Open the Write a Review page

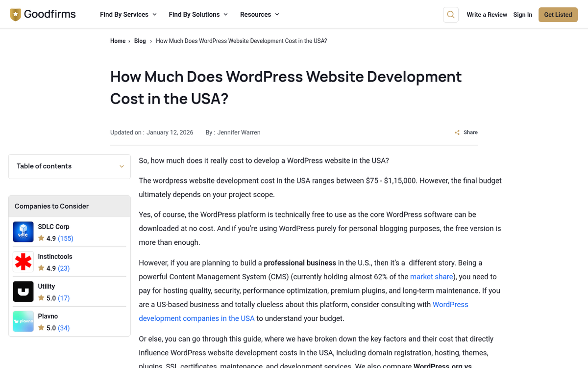[487, 14]
